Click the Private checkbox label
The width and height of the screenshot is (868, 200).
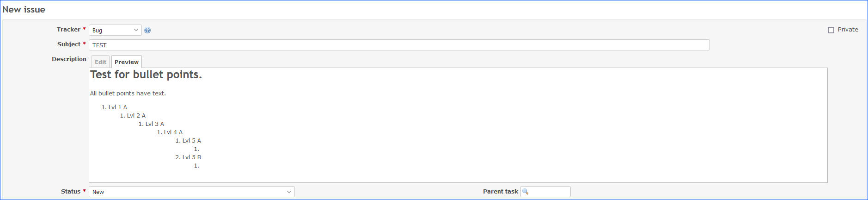[848, 30]
